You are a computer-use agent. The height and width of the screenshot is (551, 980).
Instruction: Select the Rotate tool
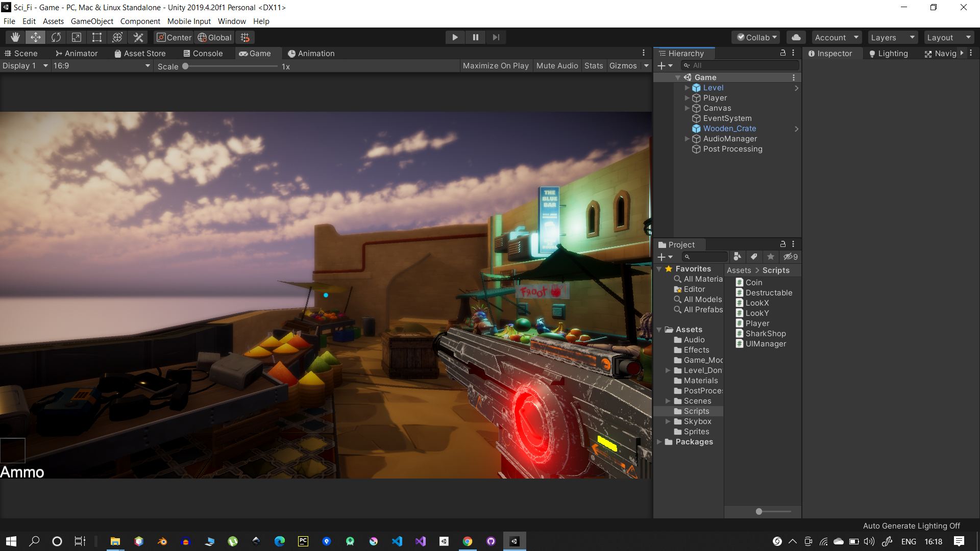pos(56,37)
